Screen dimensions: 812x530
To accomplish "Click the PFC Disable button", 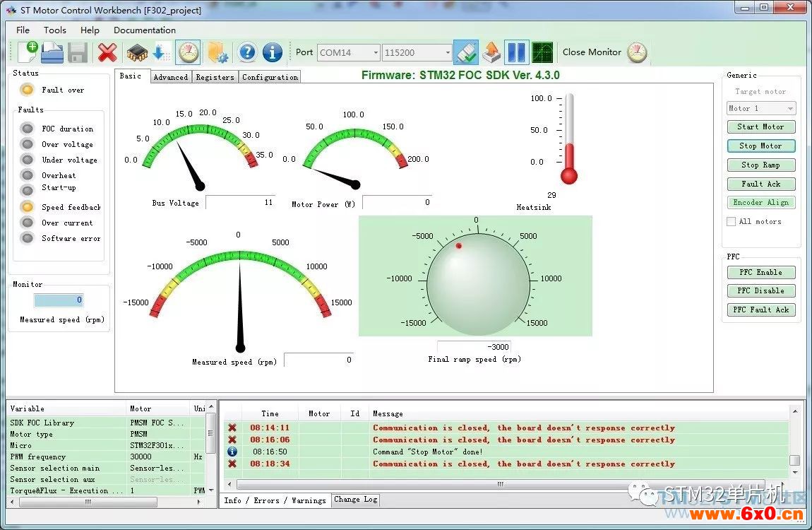I will (x=760, y=291).
